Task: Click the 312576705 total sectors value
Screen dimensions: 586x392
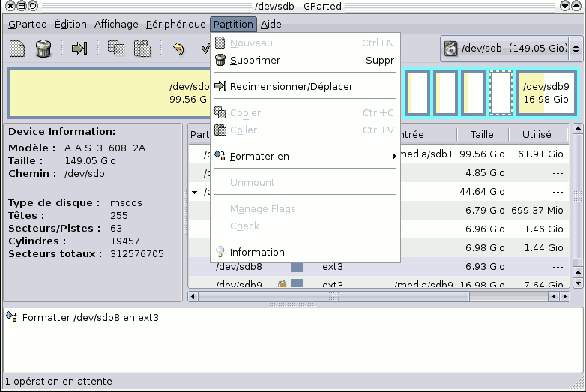Action: (137, 254)
